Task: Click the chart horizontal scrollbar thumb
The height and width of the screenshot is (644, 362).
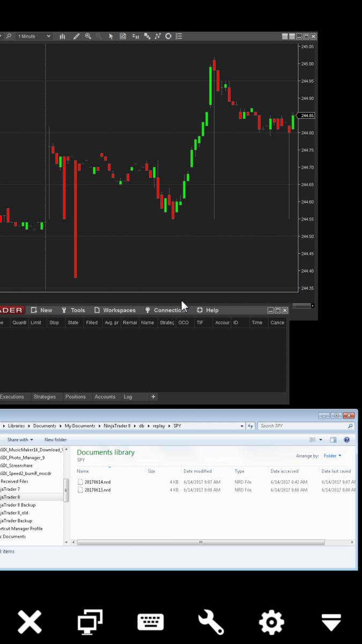Action: click(302, 306)
